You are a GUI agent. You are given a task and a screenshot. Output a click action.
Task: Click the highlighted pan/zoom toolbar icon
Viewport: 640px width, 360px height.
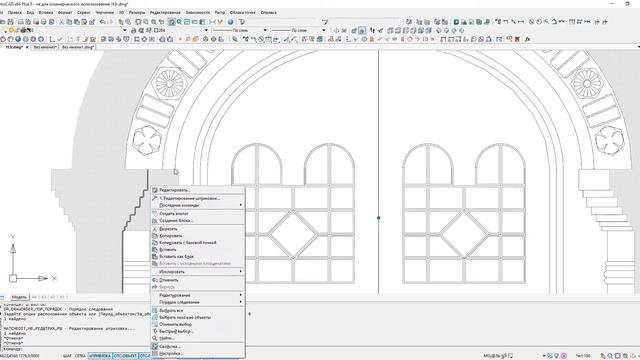(x=171, y=22)
